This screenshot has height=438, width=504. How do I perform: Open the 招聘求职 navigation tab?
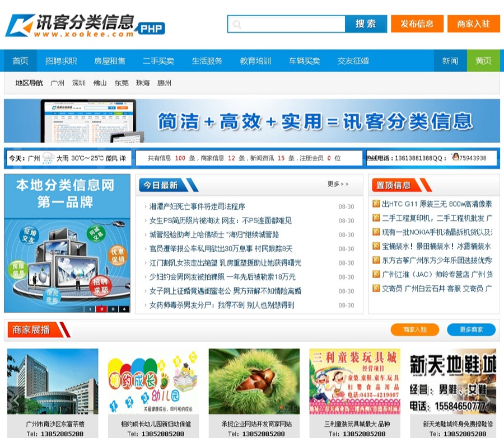pyautogui.click(x=61, y=61)
